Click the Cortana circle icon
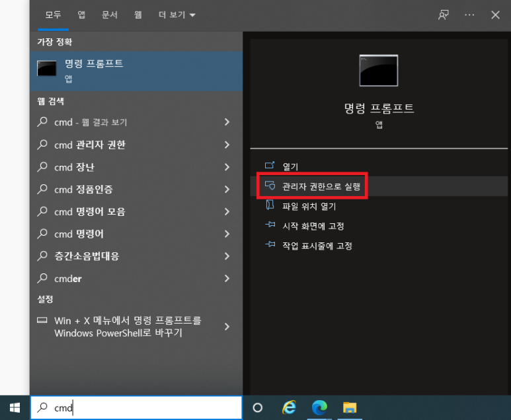This screenshot has width=511, height=420. (257, 407)
